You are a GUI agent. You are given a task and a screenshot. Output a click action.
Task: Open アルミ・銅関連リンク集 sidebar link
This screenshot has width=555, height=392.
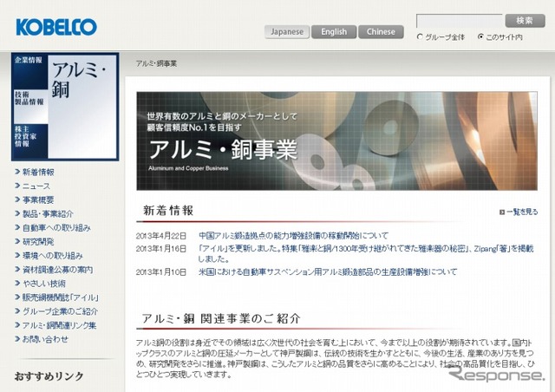(60, 325)
